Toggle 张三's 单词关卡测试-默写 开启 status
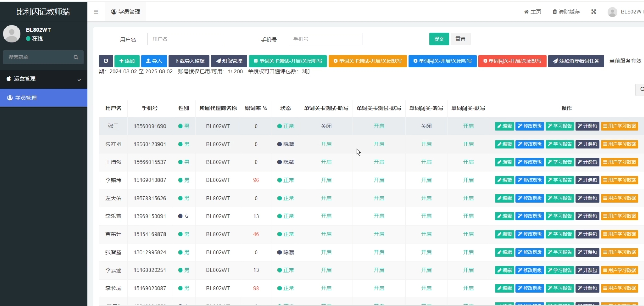644x306 pixels. (x=379, y=126)
